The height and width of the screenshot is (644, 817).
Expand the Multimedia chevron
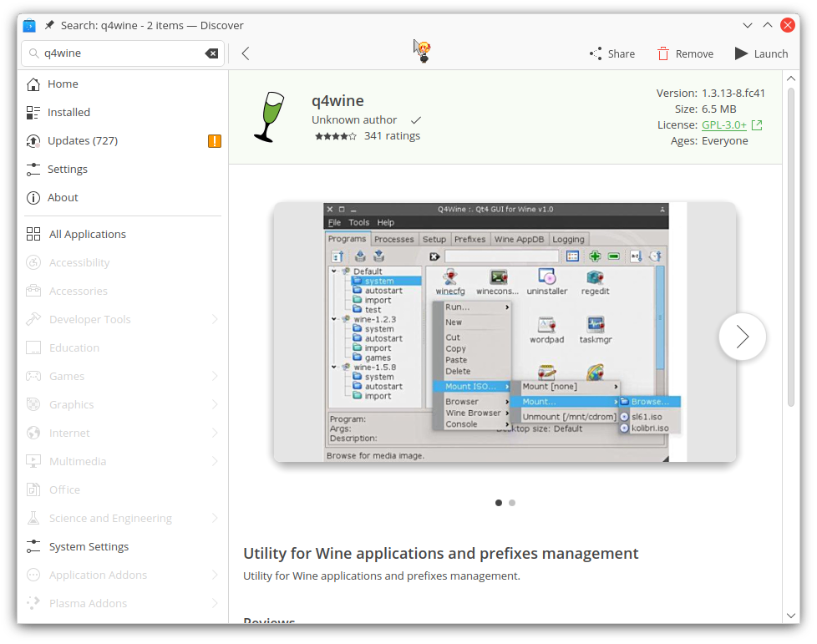point(215,461)
